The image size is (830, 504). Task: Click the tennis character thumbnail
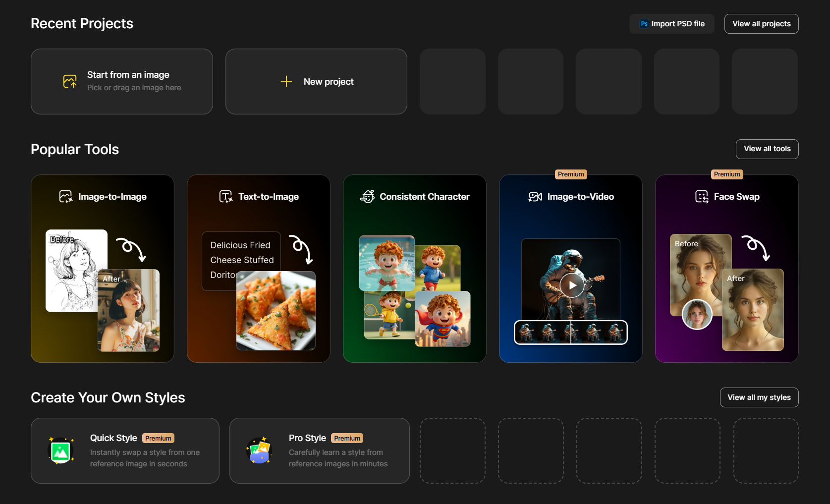point(389,315)
